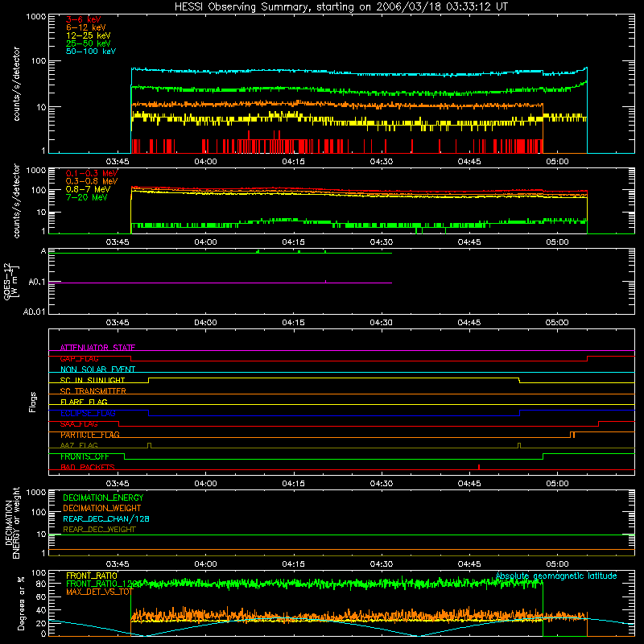
Task: Click the REAR_DEC_WEIGHT legend label
Action: pyautogui.click(x=99, y=530)
